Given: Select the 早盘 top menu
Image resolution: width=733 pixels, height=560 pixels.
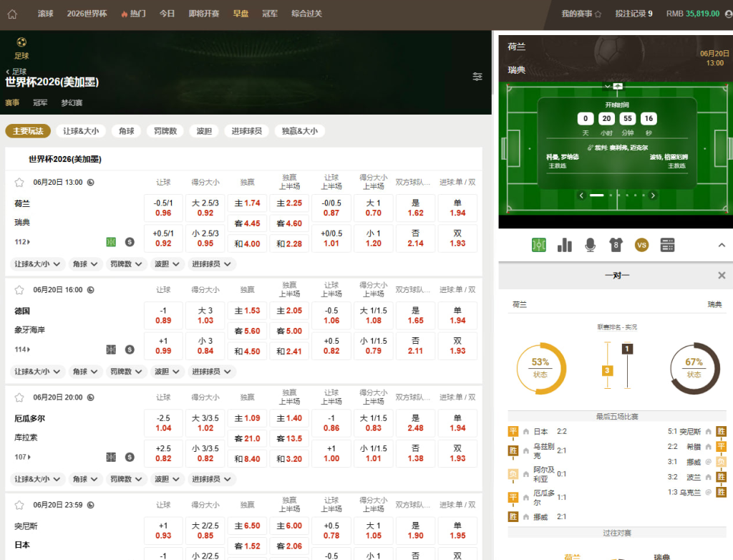Looking at the screenshot, I should click(241, 14).
